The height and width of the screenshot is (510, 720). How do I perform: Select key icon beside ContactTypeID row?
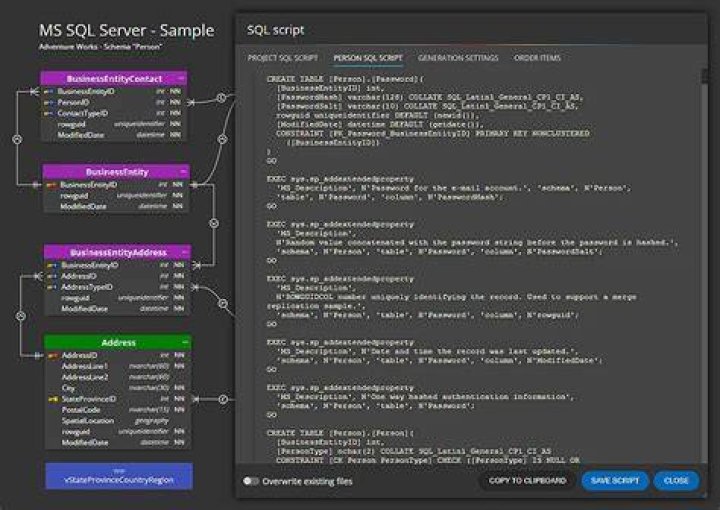(48, 113)
